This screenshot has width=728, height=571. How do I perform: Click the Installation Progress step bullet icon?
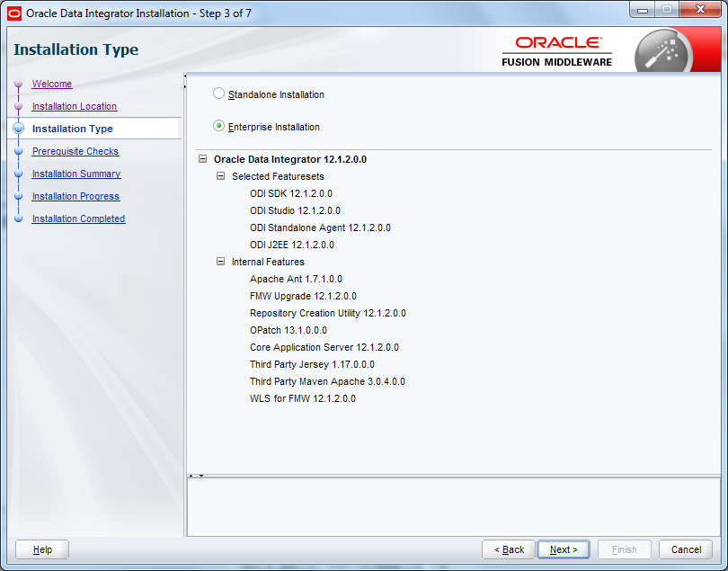19,196
